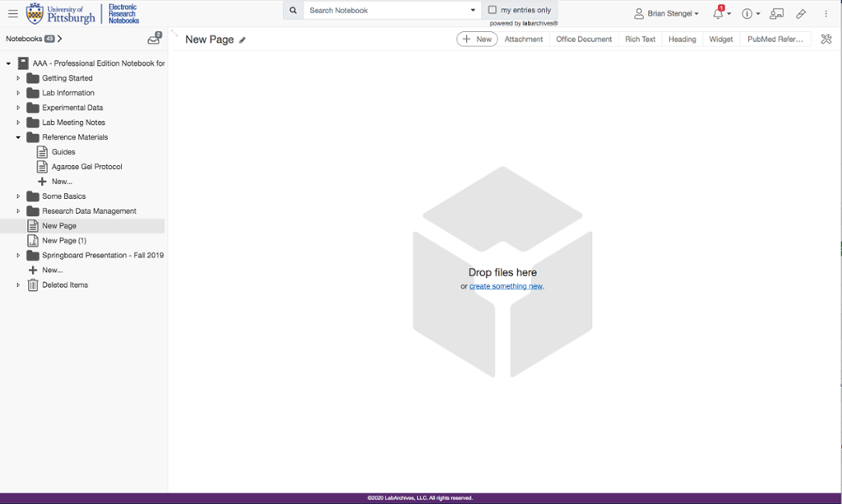Expand the Getting Started folder
This screenshot has height=504, width=842.
(18, 78)
